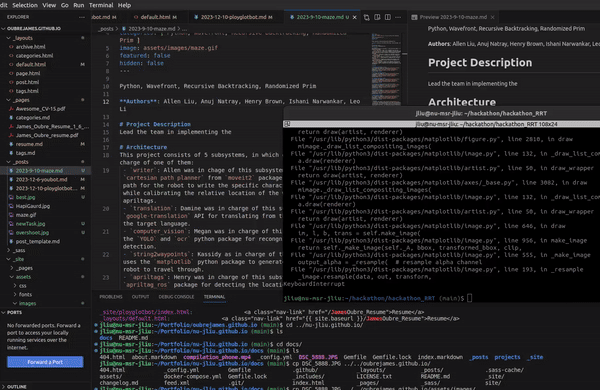Click the Split Editor icon
Screen dimensions: 600x390
[388, 17]
